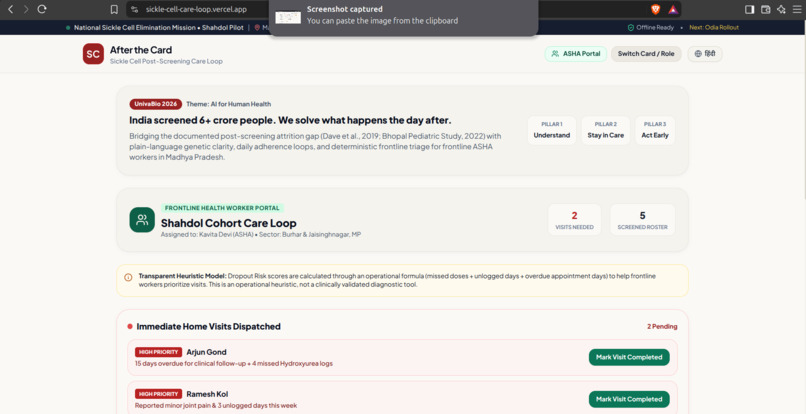Open the Leo AI sparkle icon
806x414 pixels.
781,9
